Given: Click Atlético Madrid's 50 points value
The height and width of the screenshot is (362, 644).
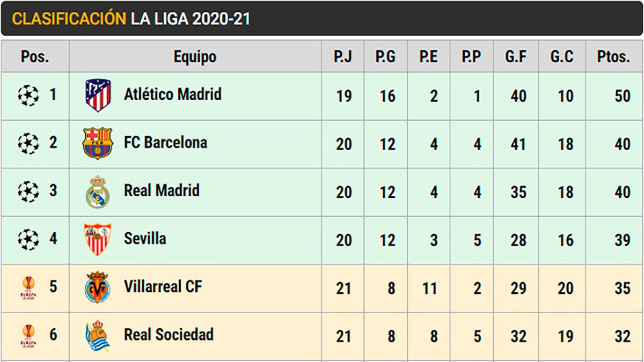Looking at the screenshot, I should (623, 97).
